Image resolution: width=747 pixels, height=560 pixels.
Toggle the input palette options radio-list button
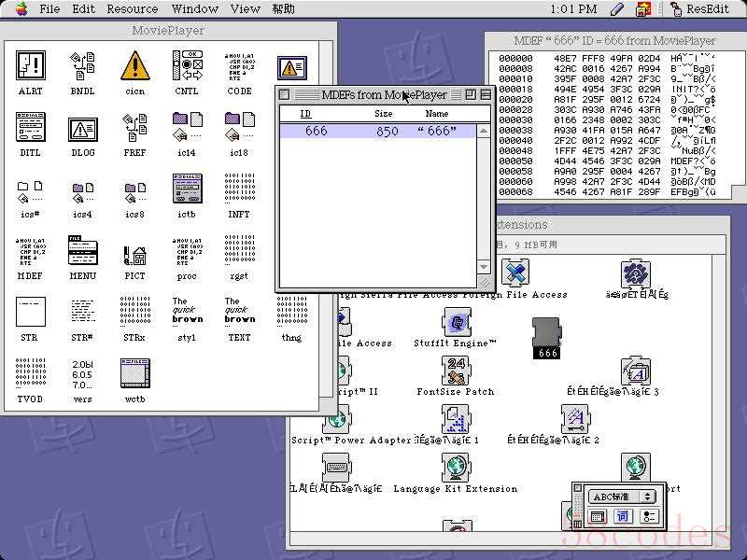point(649,516)
